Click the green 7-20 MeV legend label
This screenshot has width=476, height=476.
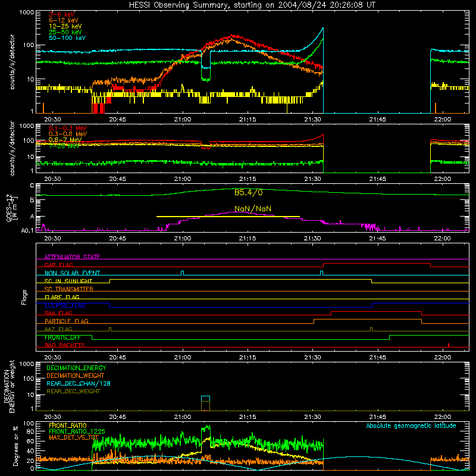point(64,146)
